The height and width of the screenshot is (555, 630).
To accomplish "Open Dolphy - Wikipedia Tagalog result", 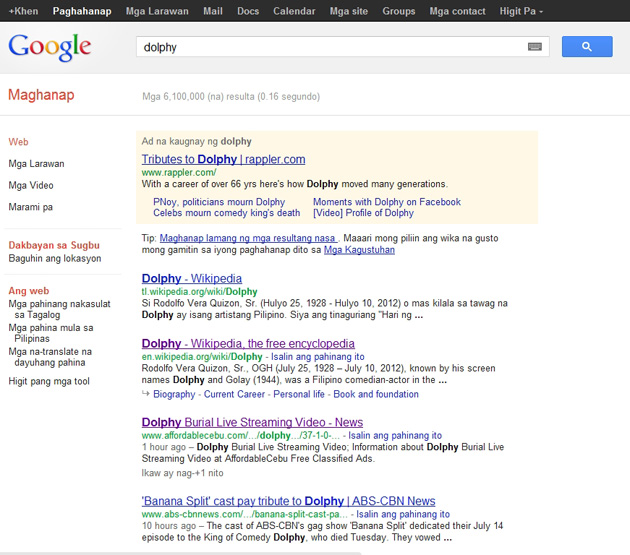I will coord(192,278).
